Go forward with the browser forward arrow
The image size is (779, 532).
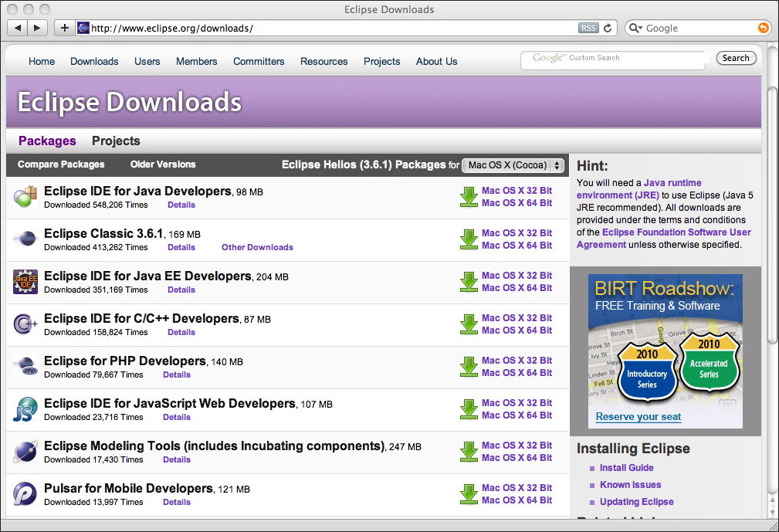pyautogui.click(x=37, y=28)
